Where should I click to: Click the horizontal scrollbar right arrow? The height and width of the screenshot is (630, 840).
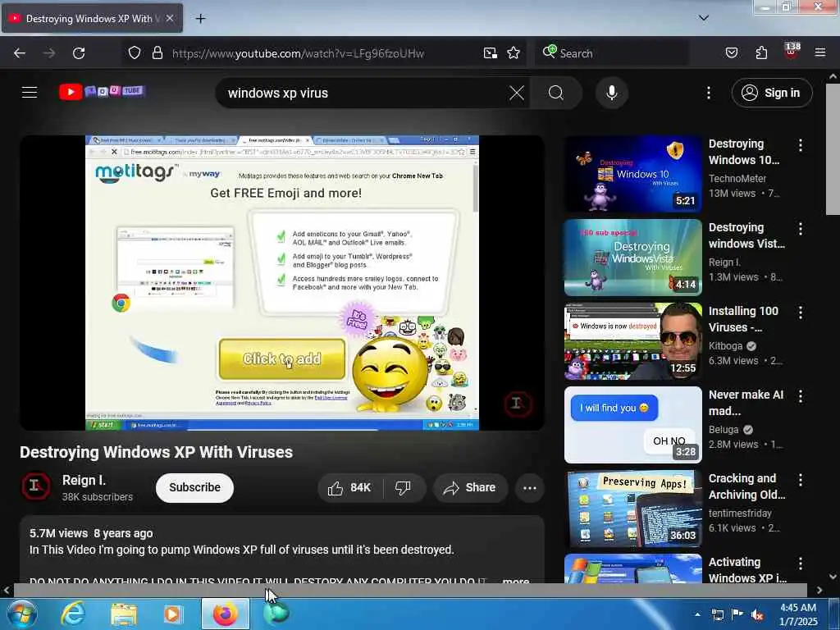pos(819,591)
